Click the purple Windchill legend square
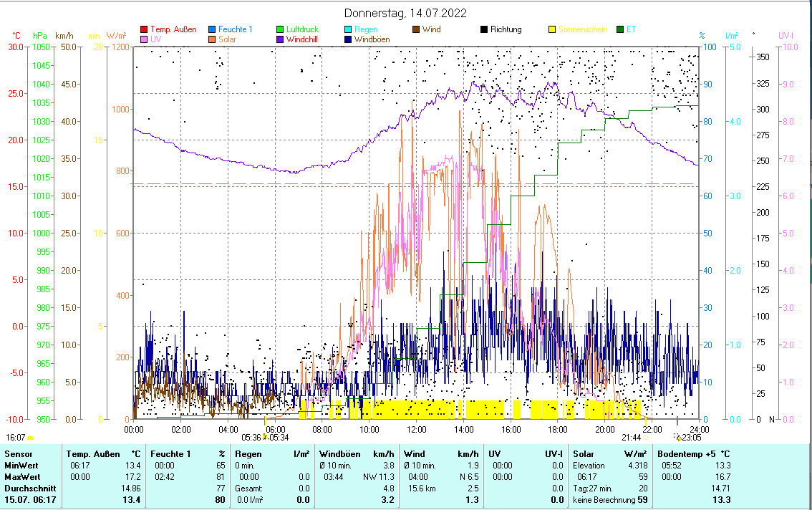This screenshot has width=812, height=510. point(280,39)
